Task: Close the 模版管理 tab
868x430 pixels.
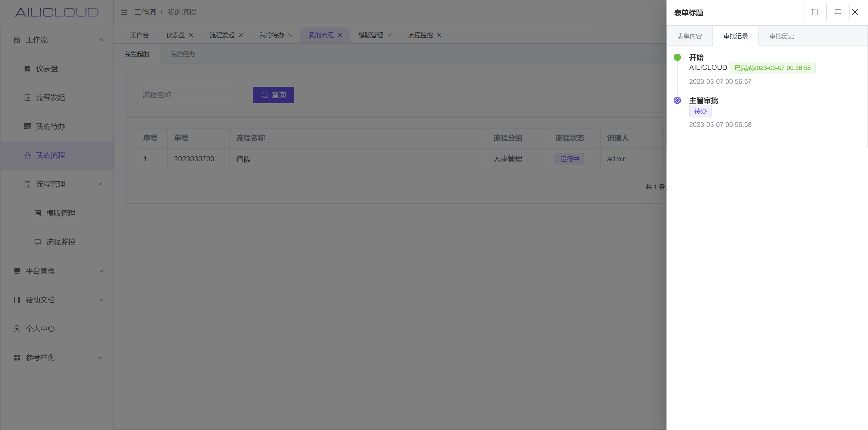Action: click(x=389, y=35)
